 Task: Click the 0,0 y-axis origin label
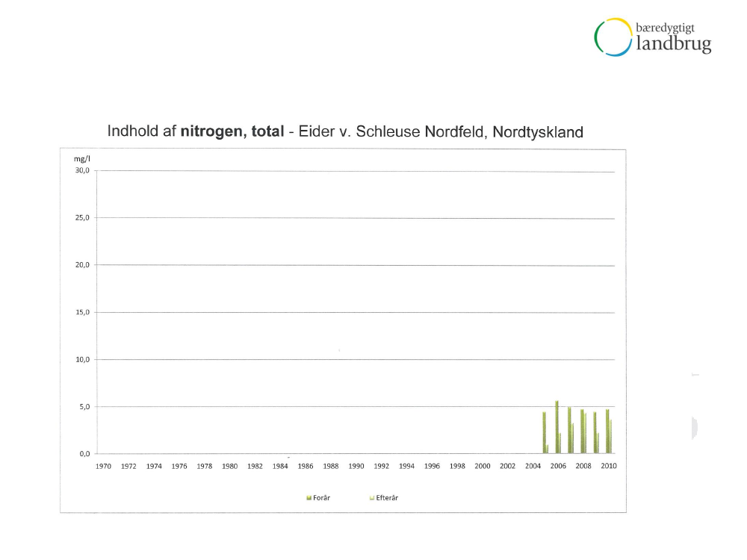(x=83, y=453)
